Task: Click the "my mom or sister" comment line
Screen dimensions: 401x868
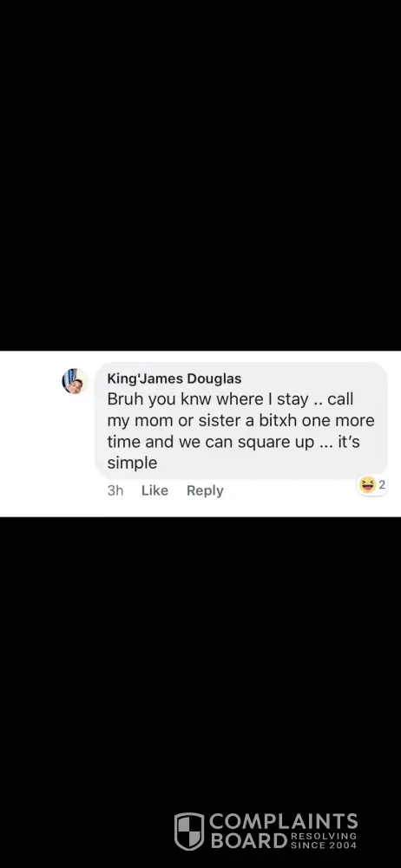Action: coord(241,421)
